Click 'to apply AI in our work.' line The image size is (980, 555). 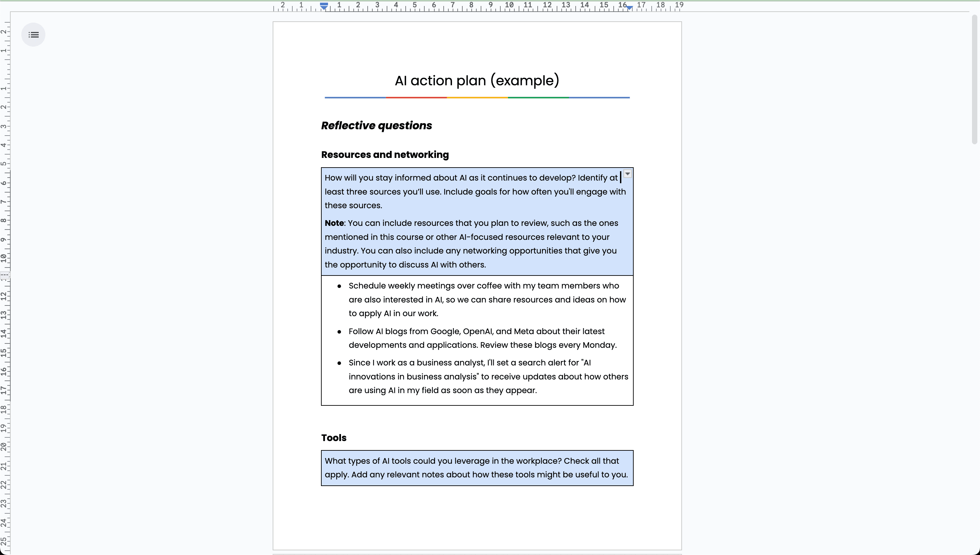[393, 313]
